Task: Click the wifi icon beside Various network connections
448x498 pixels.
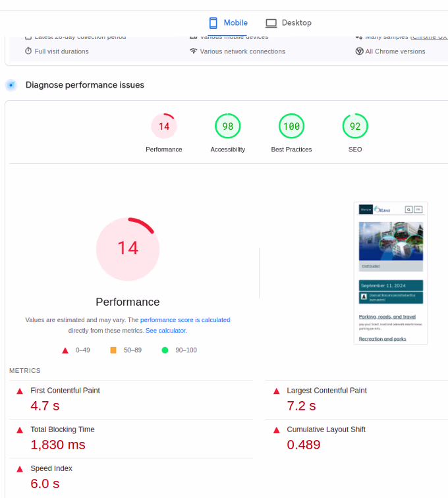Action: (194, 51)
